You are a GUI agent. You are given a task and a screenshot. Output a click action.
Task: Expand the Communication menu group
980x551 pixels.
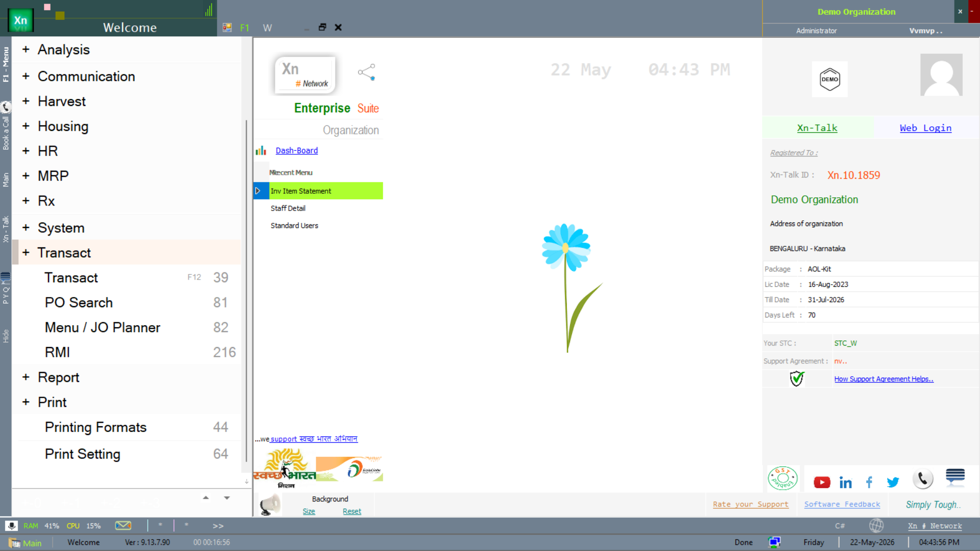[26, 76]
